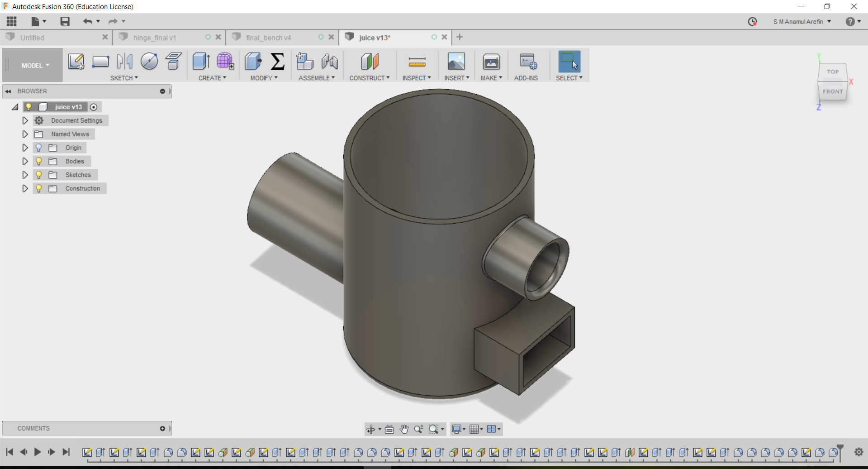This screenshot has width=868, height=469.
Task: Hide the Bodies folder using its lightbulb
Action: (39, 161)
